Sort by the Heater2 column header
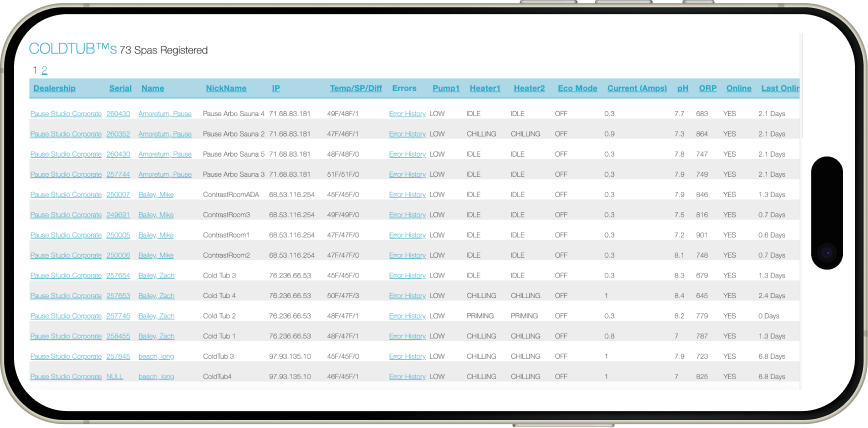 [x=529, y=88]
